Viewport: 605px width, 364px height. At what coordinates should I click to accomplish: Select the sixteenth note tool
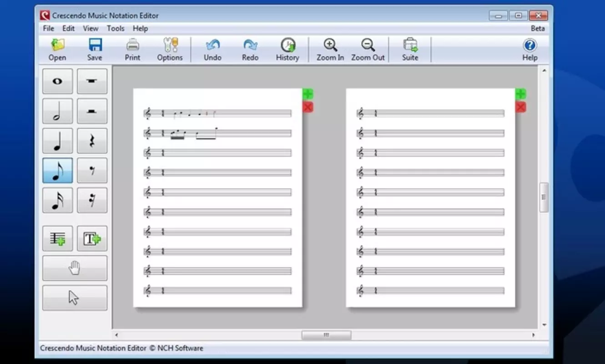(x=57, y=200)
